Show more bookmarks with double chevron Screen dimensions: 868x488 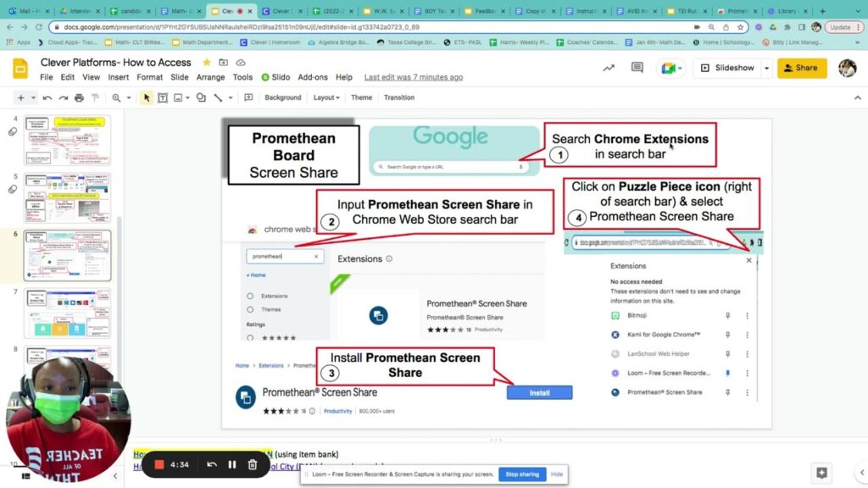(858, 42)
